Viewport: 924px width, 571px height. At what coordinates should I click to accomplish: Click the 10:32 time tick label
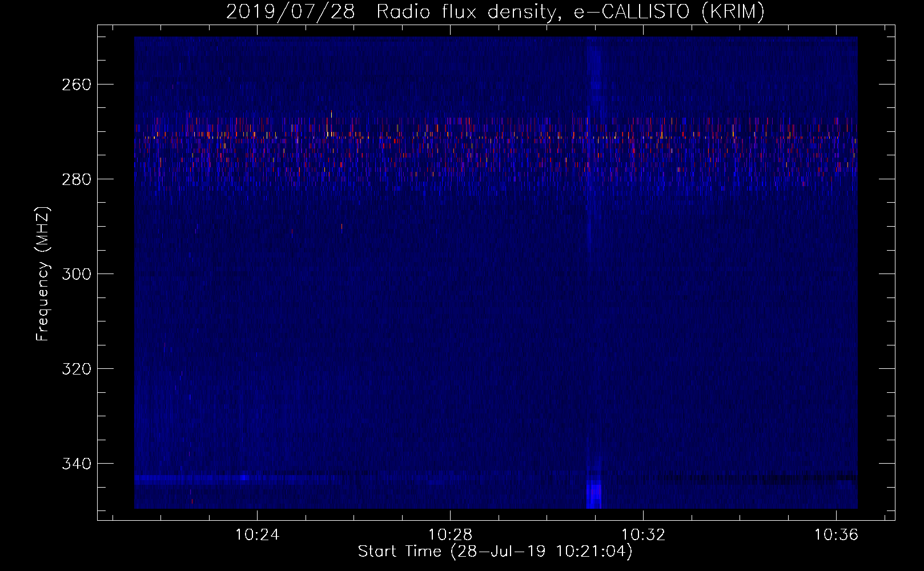[x=644, y=535]
